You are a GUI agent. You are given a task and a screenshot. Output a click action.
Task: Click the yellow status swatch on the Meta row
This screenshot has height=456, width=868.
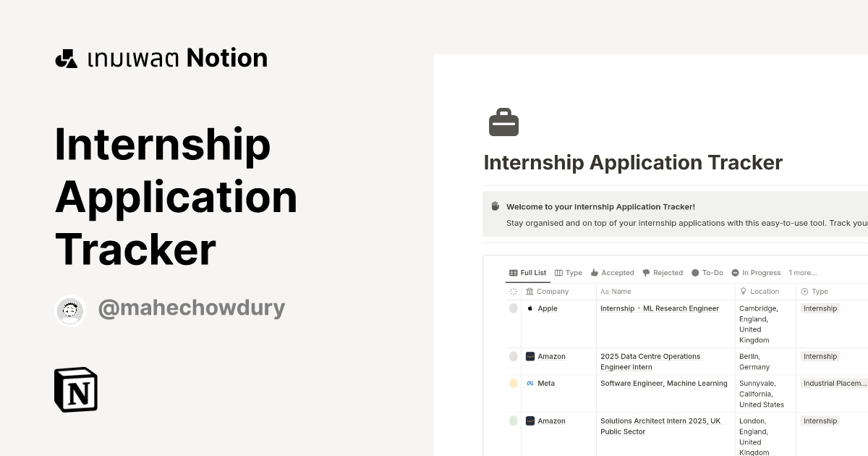click(513, 383)
